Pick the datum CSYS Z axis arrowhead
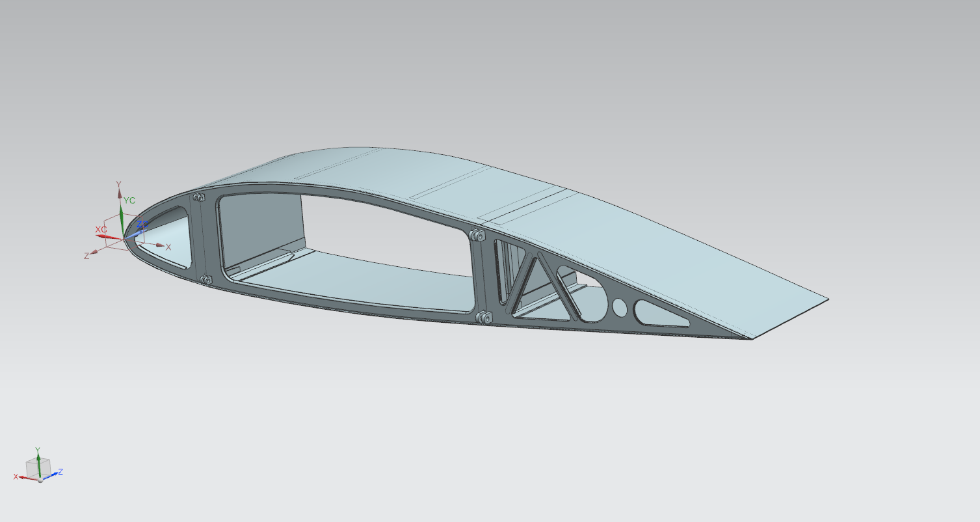 click(x=94, y=252)
